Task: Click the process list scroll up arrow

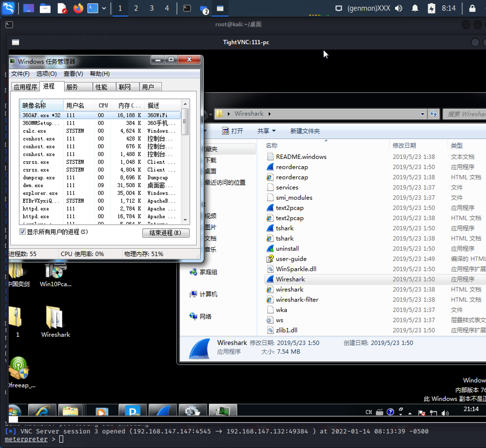Action: pyautogui.click(x=185, y=104)
